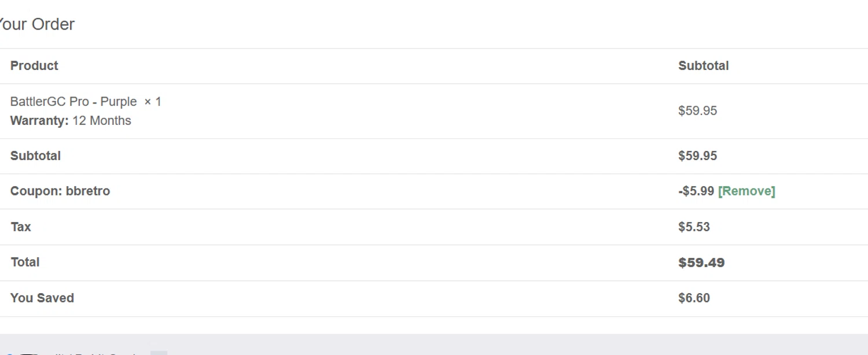This screenshot has width=868, height=355.
Task: Click the × 1 quantity indicator
Action: click(x=153, y=102)
